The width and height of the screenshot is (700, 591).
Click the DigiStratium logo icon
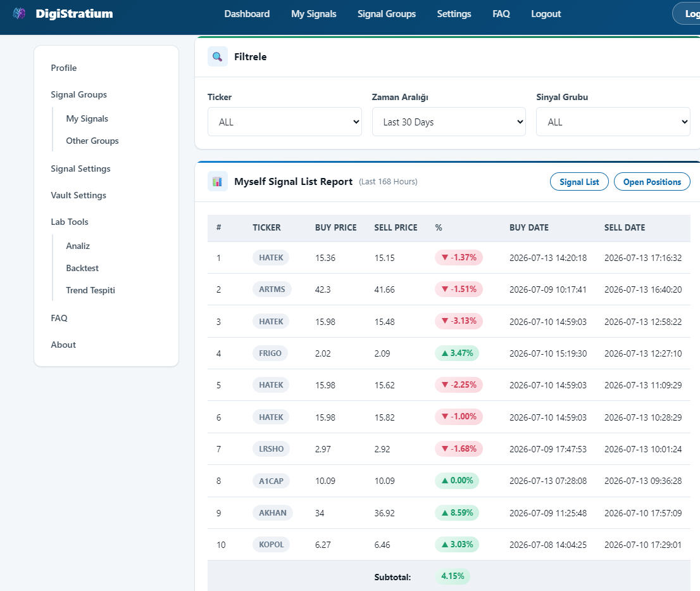point(19,13)
